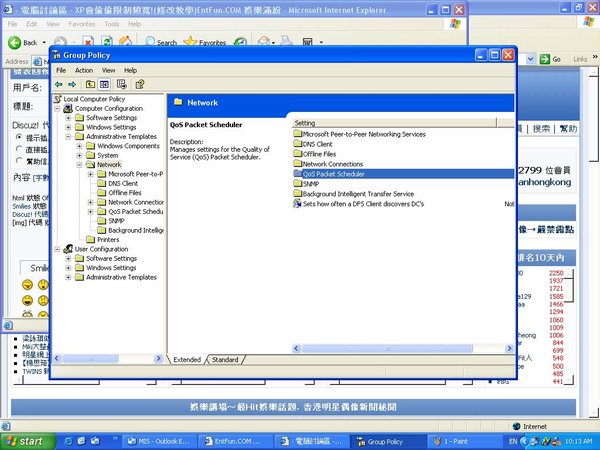Click the Back arrow in Group Policy toolbar

point(59,85)
